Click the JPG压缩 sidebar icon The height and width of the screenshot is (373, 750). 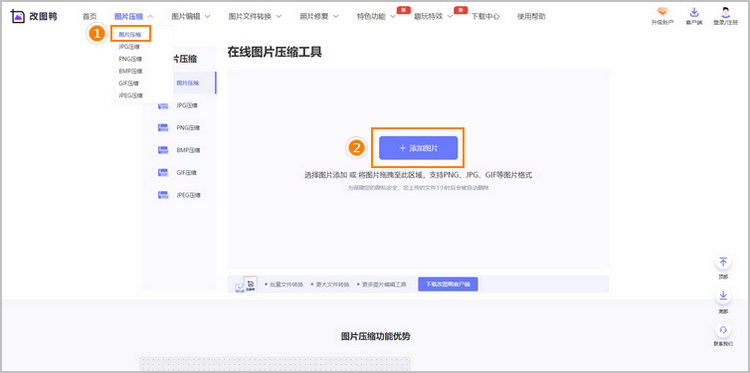(163, 105)
